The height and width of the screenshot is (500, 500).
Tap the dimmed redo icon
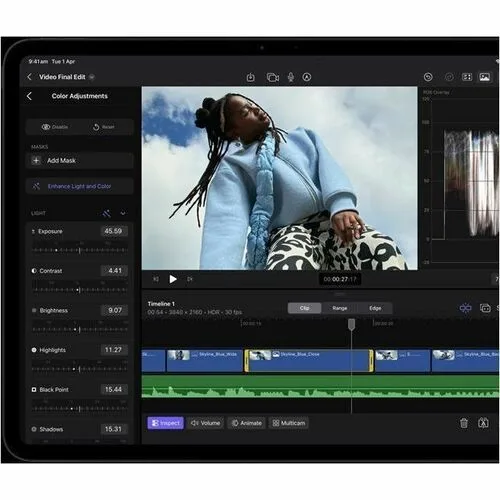[x=449, y=77]
